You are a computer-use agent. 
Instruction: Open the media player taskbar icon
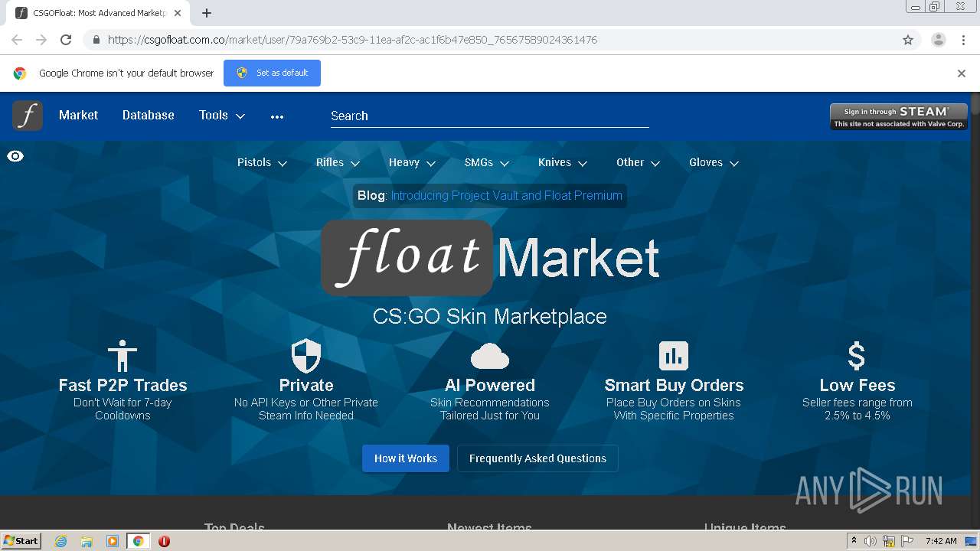(x=113, y=541)
